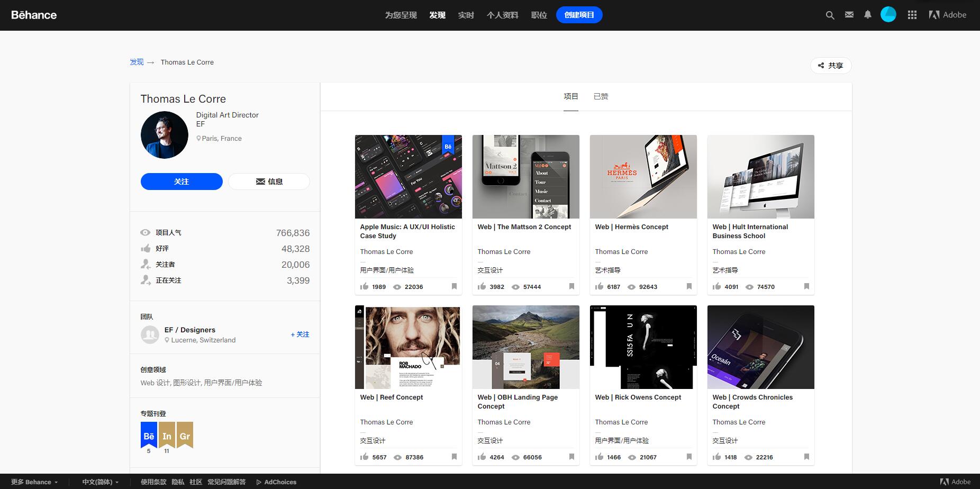Like the Hermès Concept via thumbs-up icon
This screenshot has width=980, height=489.
click(600, 286)
